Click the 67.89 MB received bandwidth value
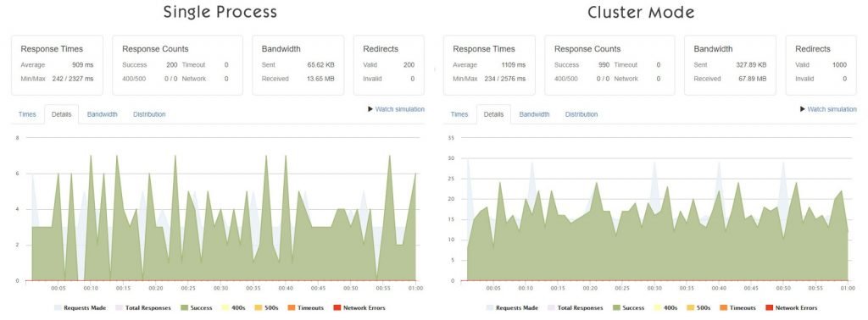The image size is (868, 320). point(754,79)
